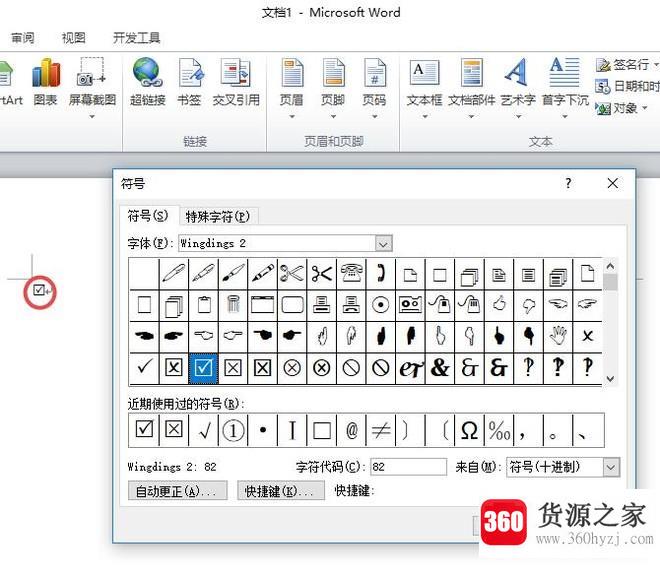Insert 日期和时间 date and time
This screenshot has width=660, height=575.
coord(627,86)
